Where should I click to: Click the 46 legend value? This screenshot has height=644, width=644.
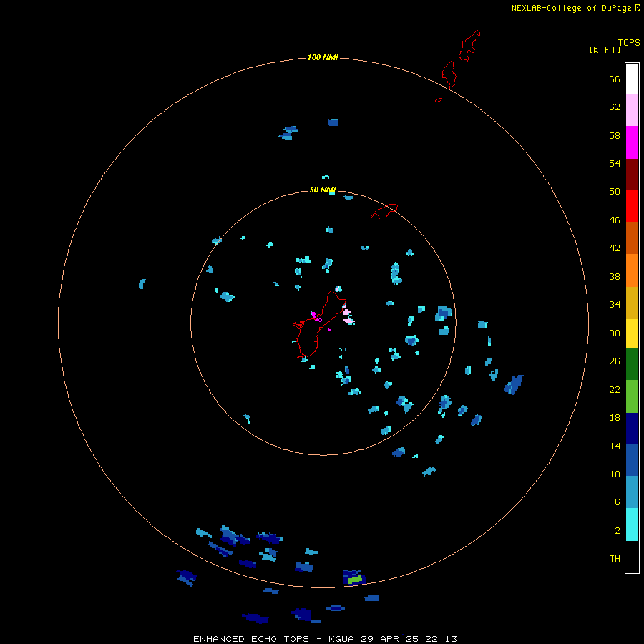pyautogui.click(x=615, y=220)
